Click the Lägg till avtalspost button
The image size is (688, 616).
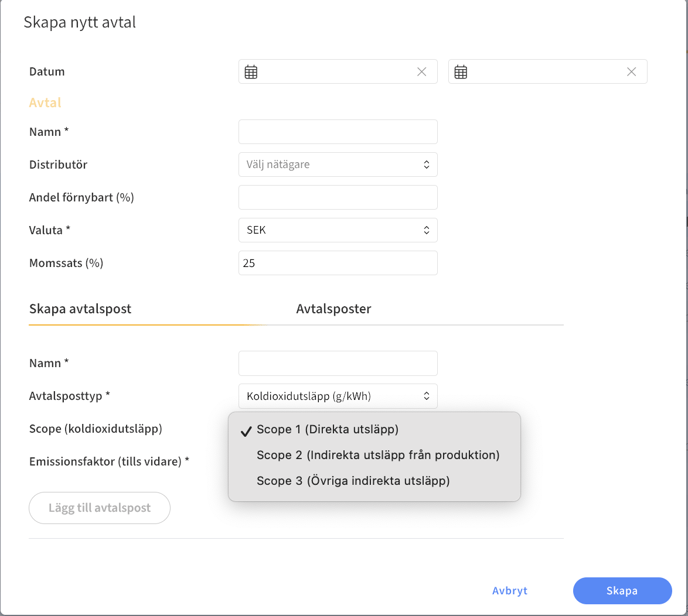coord(100,508)
